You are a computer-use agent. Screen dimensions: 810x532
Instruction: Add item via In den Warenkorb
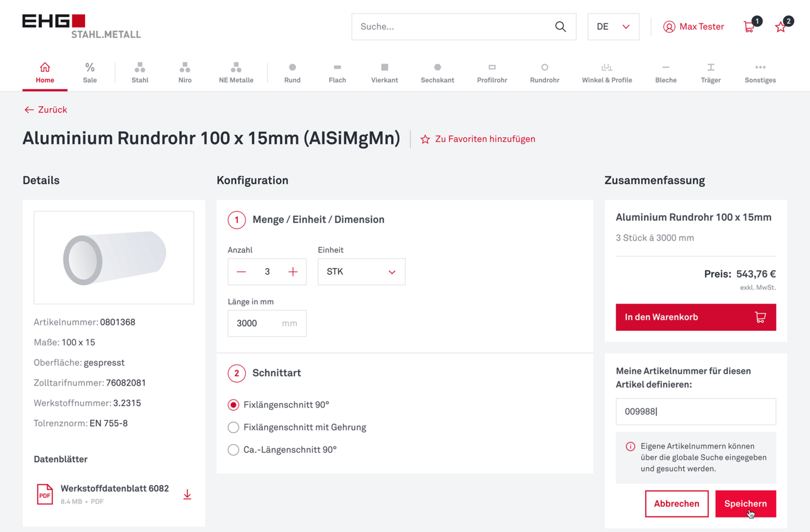point(695,317)
